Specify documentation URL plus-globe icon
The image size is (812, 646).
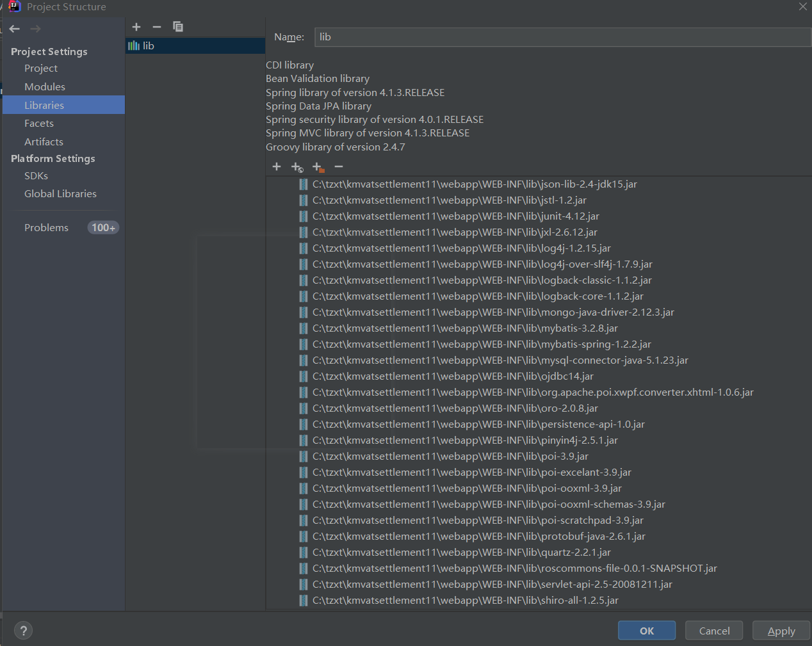[297, 167]
